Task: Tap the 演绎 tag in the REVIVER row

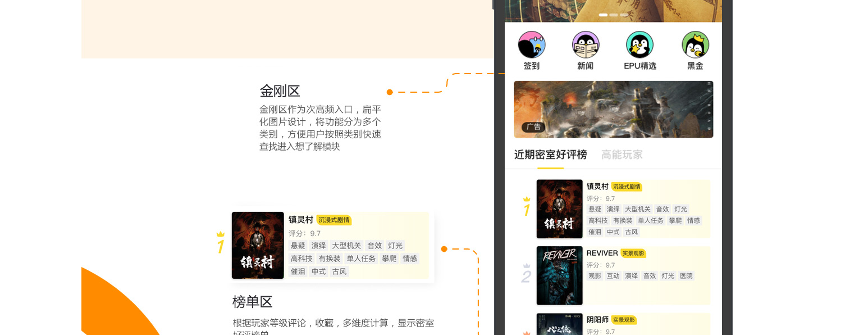Action: pyautogui.click(x=631, y=276)
